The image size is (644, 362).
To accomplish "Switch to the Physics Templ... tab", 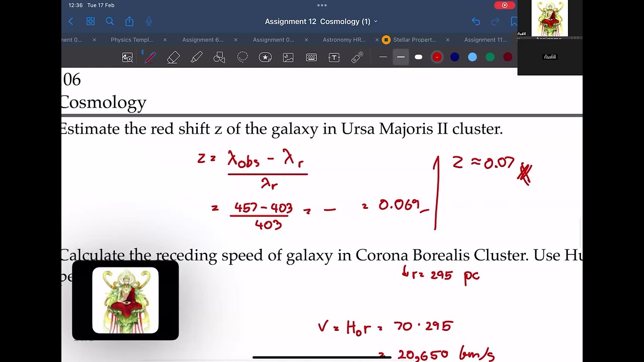I will point(132,40).
